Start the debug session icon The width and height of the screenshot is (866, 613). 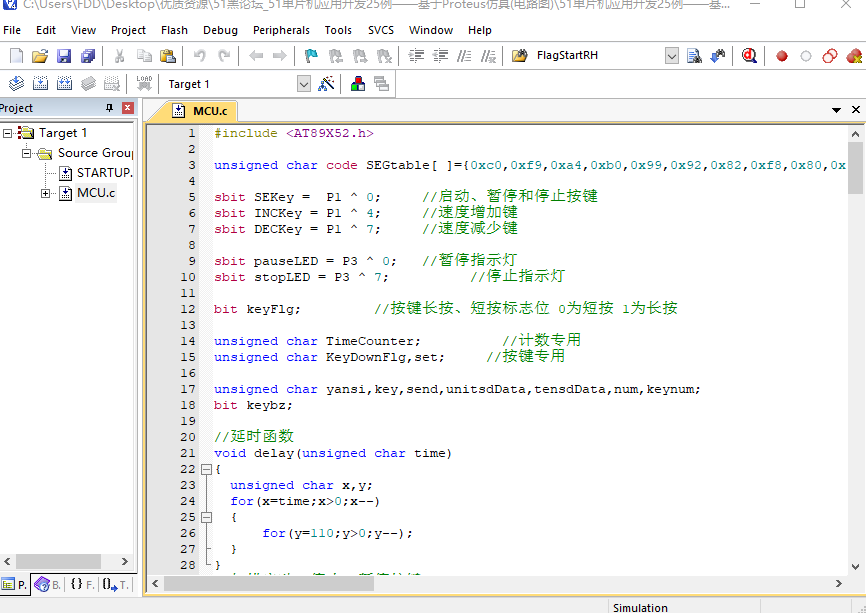pos(749,56)
